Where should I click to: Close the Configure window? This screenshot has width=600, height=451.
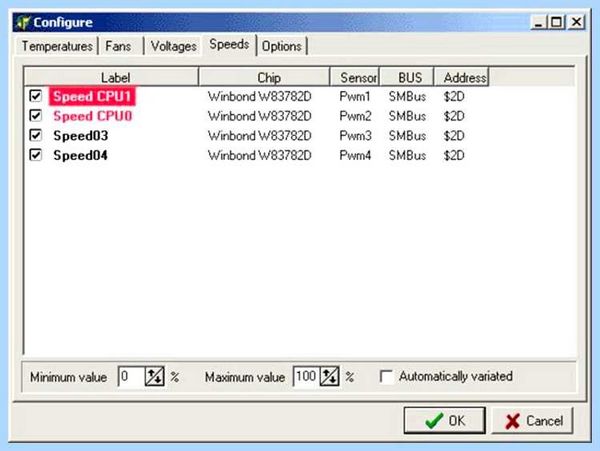pos(576,22)
